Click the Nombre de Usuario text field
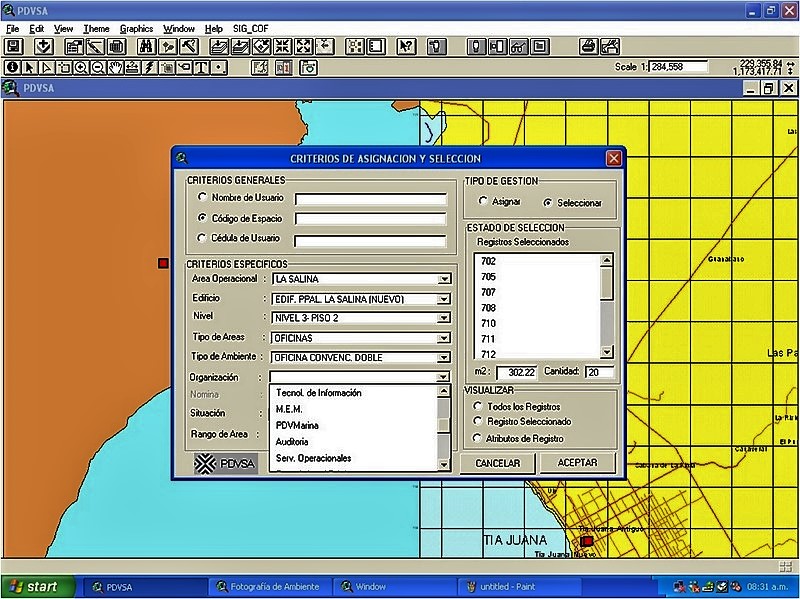This screenshot has width=800, height=599. [x=371, y=199]
